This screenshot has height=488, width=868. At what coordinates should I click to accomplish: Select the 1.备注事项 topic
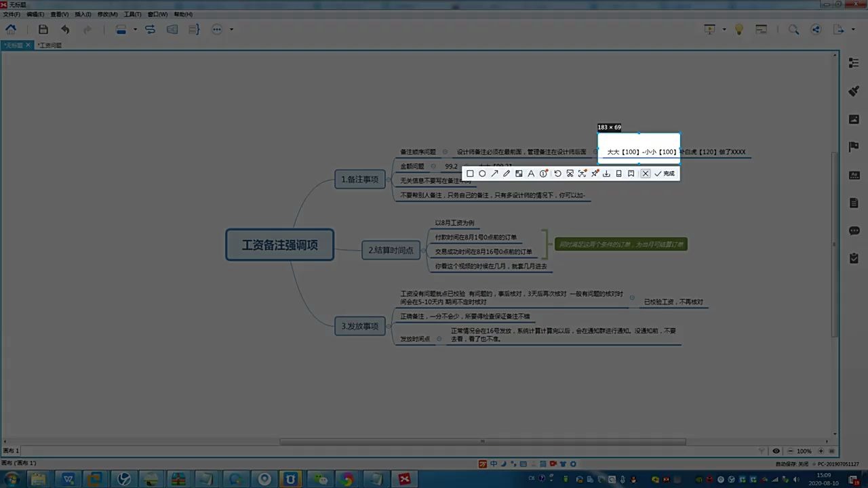click(360, 179)
